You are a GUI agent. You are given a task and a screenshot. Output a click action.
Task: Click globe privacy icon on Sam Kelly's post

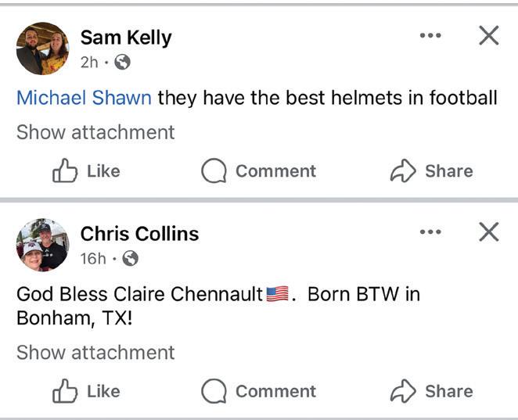pyautogui.click(x=122, y=62)
